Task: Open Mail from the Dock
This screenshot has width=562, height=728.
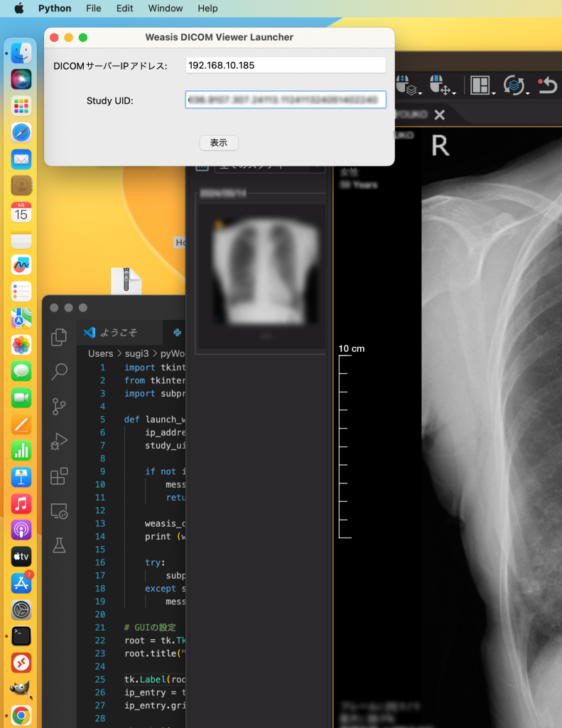Action: pos(21,159)
